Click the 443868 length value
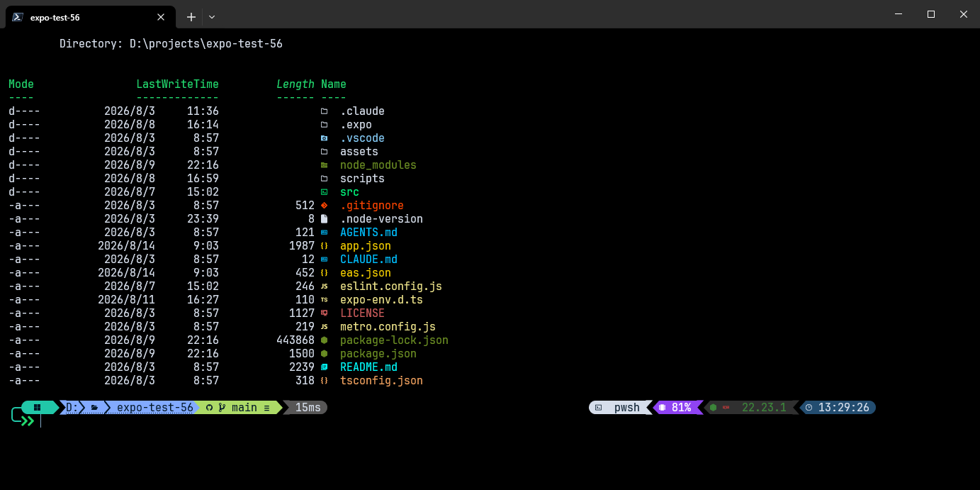 click(x=295, y=340)
